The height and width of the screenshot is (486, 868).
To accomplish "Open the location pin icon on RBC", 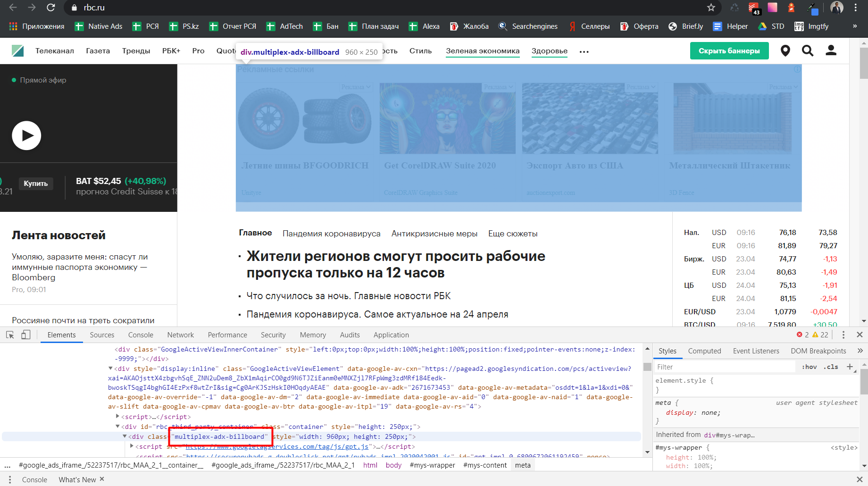I will coord(785,51).
